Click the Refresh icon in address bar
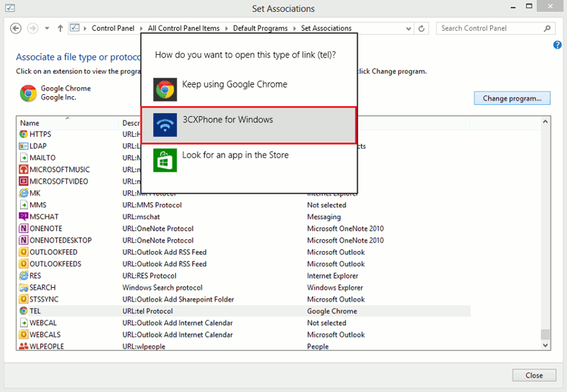567x392 pixels. pyautogui.click(x=421, y=28)
